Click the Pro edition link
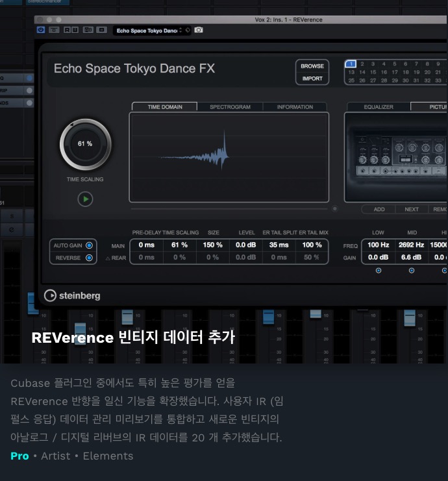This screenshot has height=481, width=448. click(x=19, y=456)
